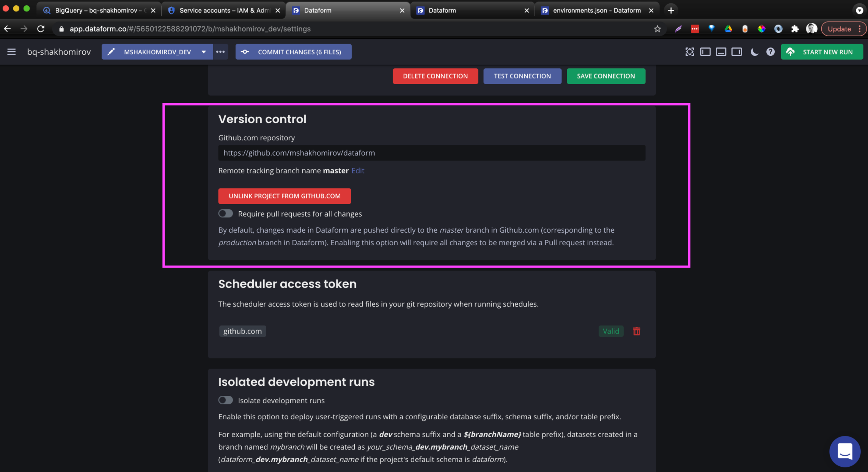Switch to the Service accounts tab
The image size is (868, 472).
[x=224, y=10]
